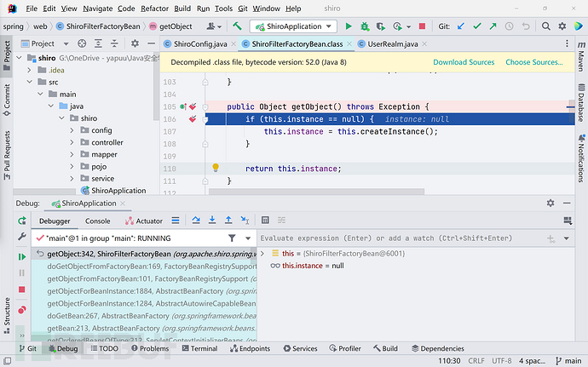The height and width of the screenshot is (367, 588).
Task: Open the Refactor menu
Action: point(154,9)
